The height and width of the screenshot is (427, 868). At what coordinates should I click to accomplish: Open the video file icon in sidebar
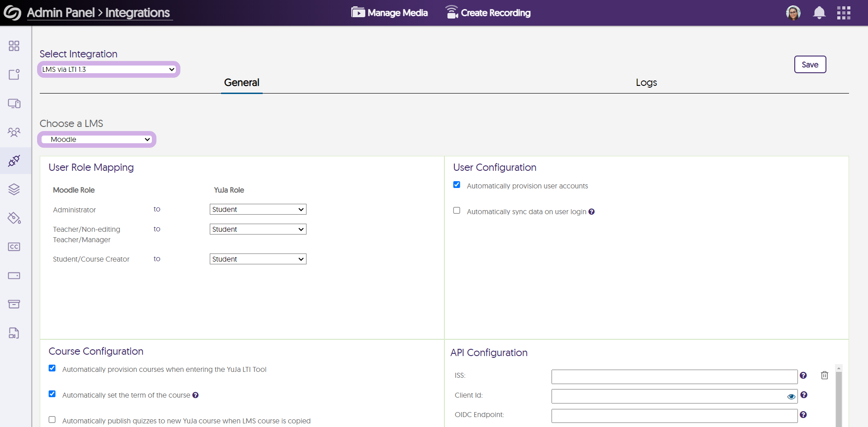click(14, 333)
